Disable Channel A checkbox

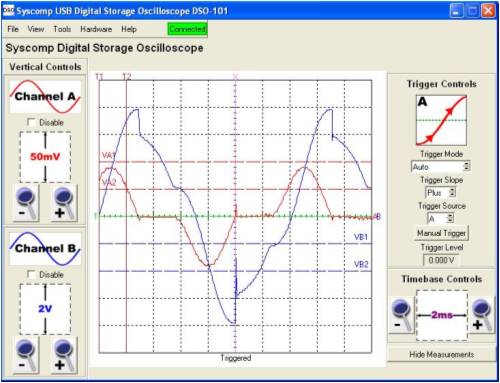[31, 122]
